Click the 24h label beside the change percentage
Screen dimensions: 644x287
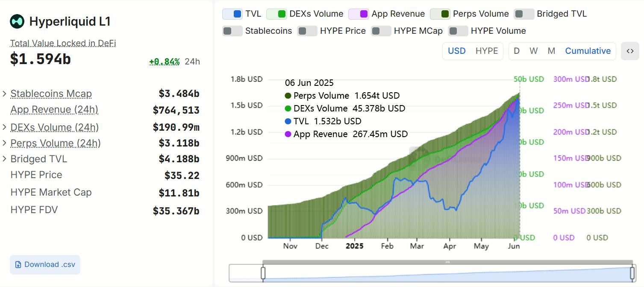[x=192, y=61]
